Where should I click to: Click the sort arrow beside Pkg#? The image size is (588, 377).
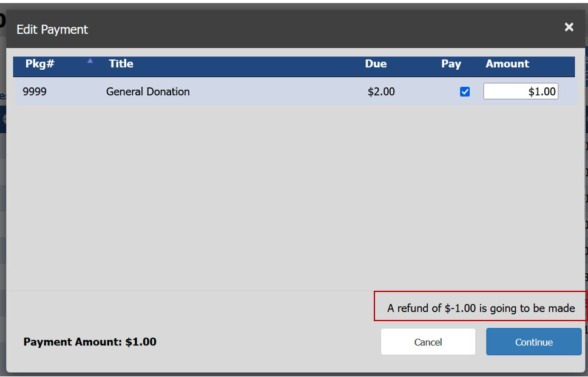90,61
